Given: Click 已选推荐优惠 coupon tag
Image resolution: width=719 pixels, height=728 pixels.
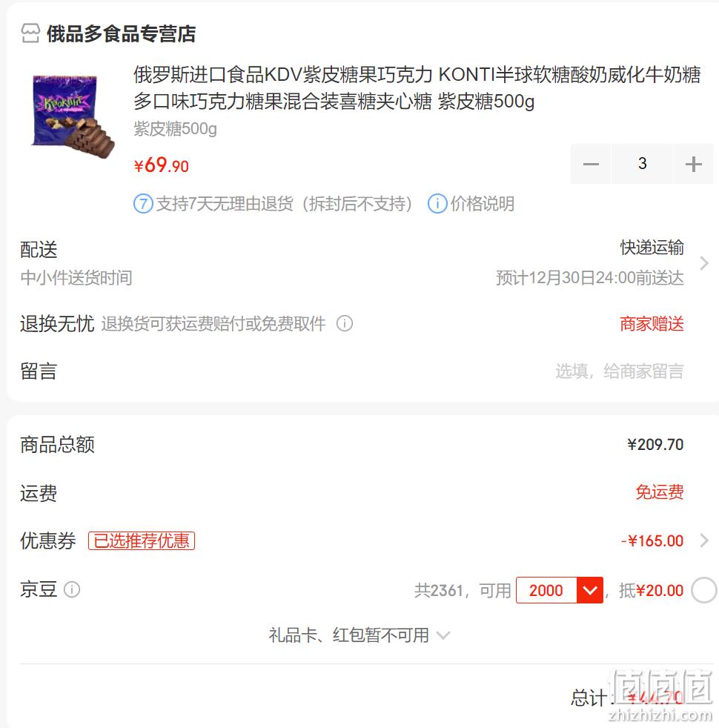Looking at the screenshot, I should click(x=142, y=540).
